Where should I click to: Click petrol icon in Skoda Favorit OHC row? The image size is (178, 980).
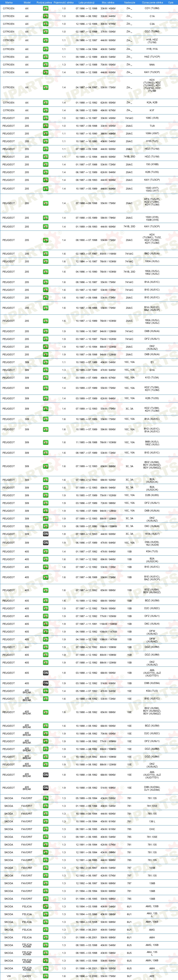46,829
